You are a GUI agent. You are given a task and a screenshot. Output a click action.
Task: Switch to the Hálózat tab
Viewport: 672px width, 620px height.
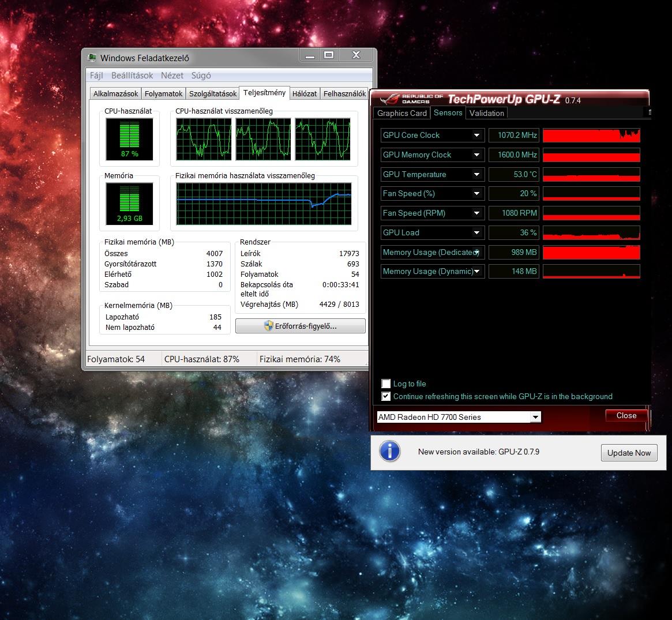click(305, 93)
